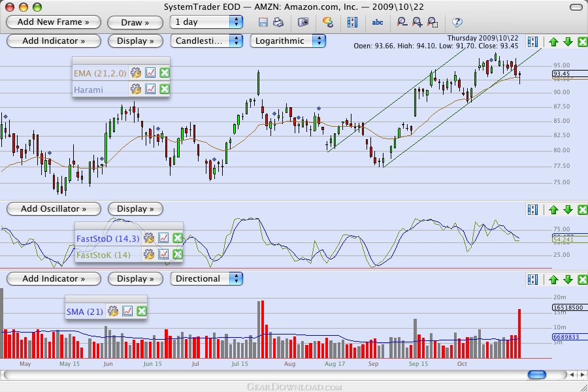Click the Harami indicator label
Viewport: 588px width, 392px height.
click(88, 90)
